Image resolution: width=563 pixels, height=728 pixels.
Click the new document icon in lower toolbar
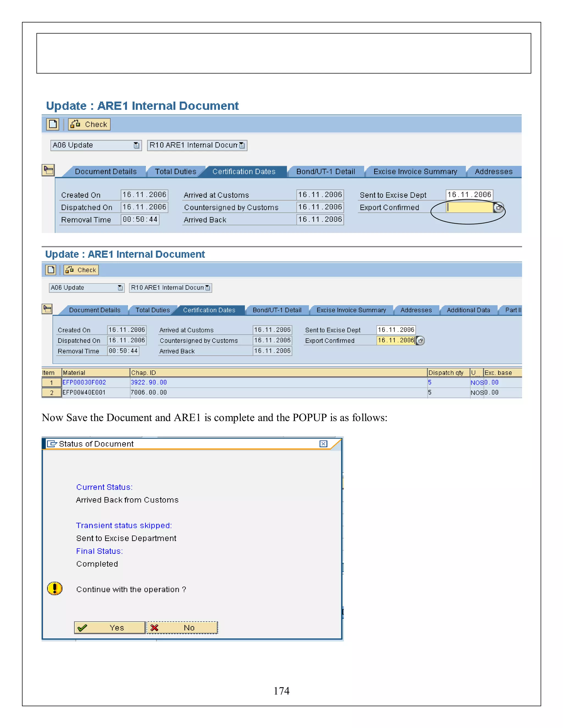(x=51, y=270)
